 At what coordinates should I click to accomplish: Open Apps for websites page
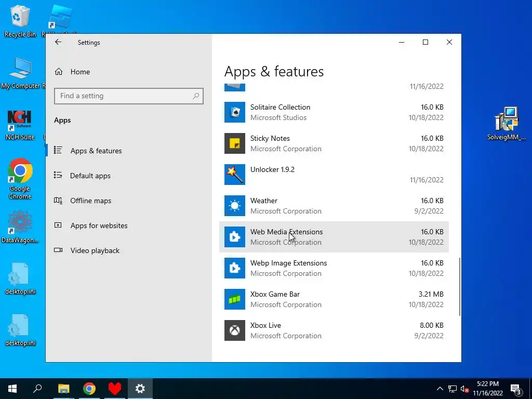point(99,225)
